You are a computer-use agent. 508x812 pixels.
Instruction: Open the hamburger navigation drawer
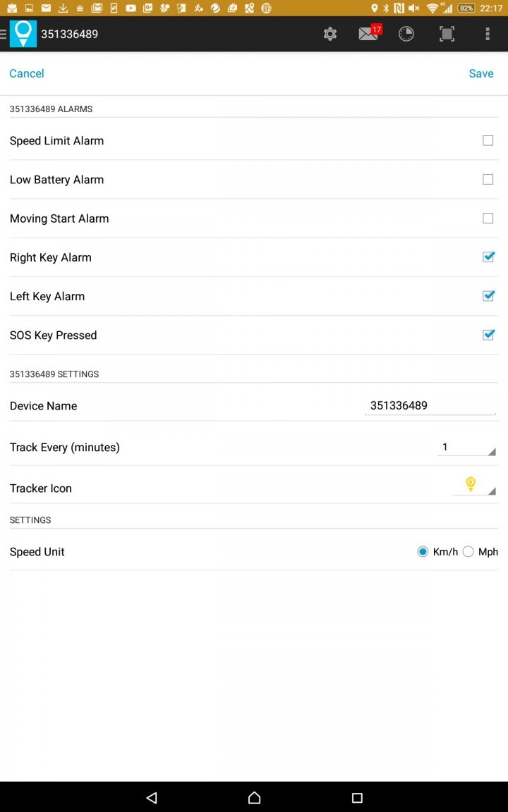[x=4, y=34]
